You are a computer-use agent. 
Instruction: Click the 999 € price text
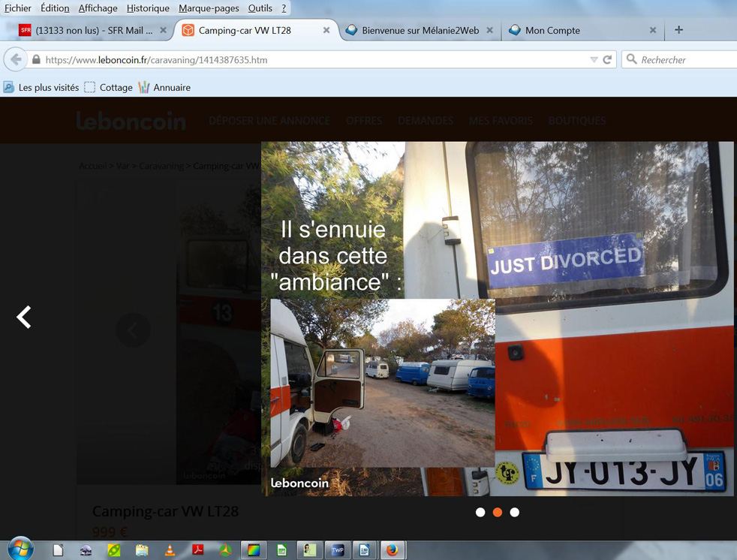click(110, 532)
